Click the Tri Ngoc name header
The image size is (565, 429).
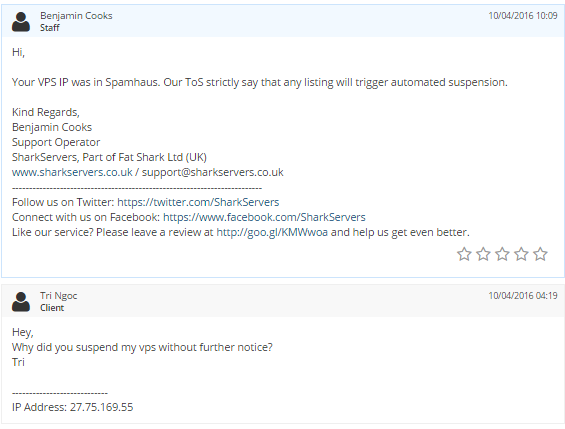[58, 296]
